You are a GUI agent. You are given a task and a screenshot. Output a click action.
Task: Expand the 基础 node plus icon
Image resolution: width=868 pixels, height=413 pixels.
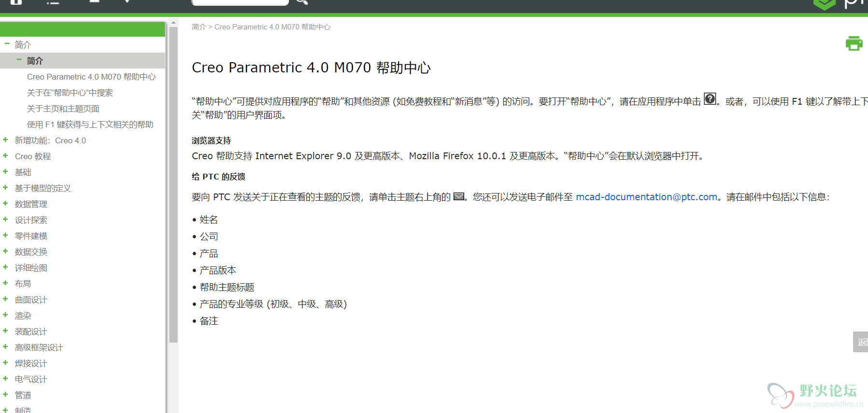[5, 171]
